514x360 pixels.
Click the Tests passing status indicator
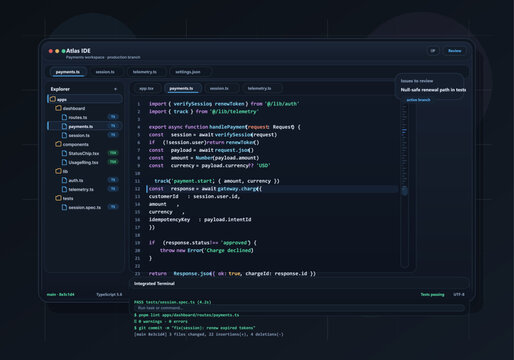(x=432, y=294)
